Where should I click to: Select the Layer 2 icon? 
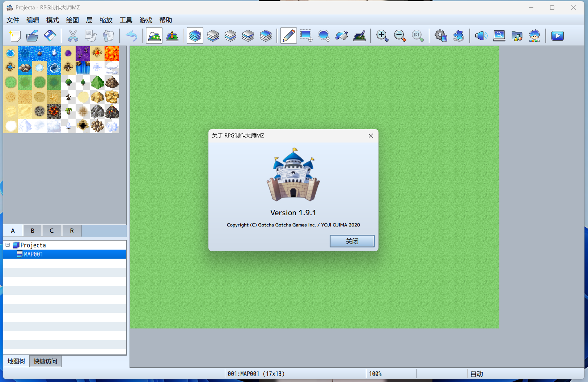[x=230, y=36]
